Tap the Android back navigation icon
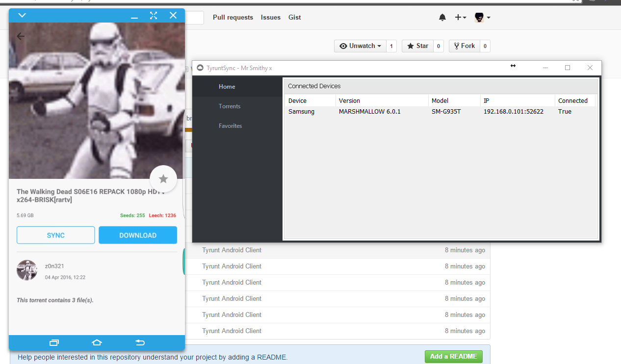The width and height of the screenshot is (621, 364). click(x=140, y=342)
